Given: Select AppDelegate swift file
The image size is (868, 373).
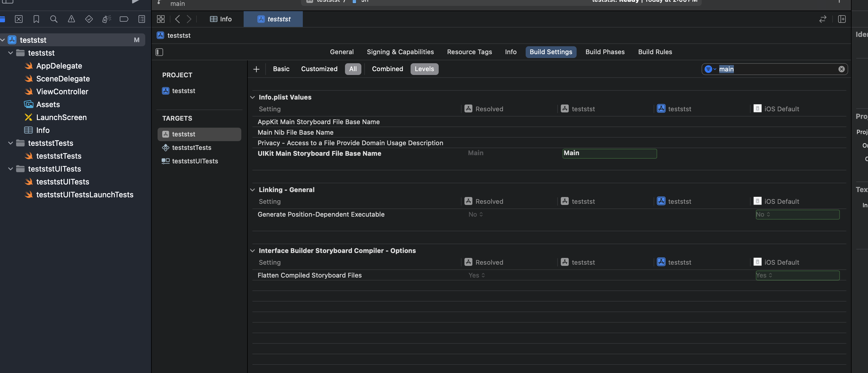Looking at the screenshot, I should click(x=59, y=66).
